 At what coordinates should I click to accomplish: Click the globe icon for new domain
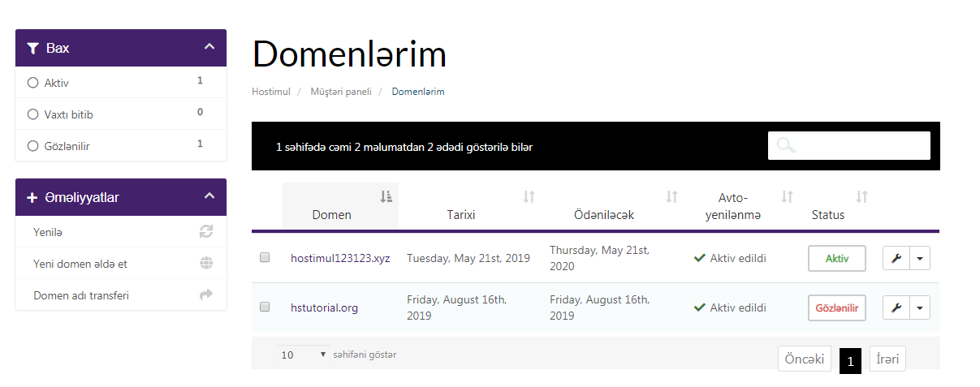pyautogui.click(x=206, y=264)
